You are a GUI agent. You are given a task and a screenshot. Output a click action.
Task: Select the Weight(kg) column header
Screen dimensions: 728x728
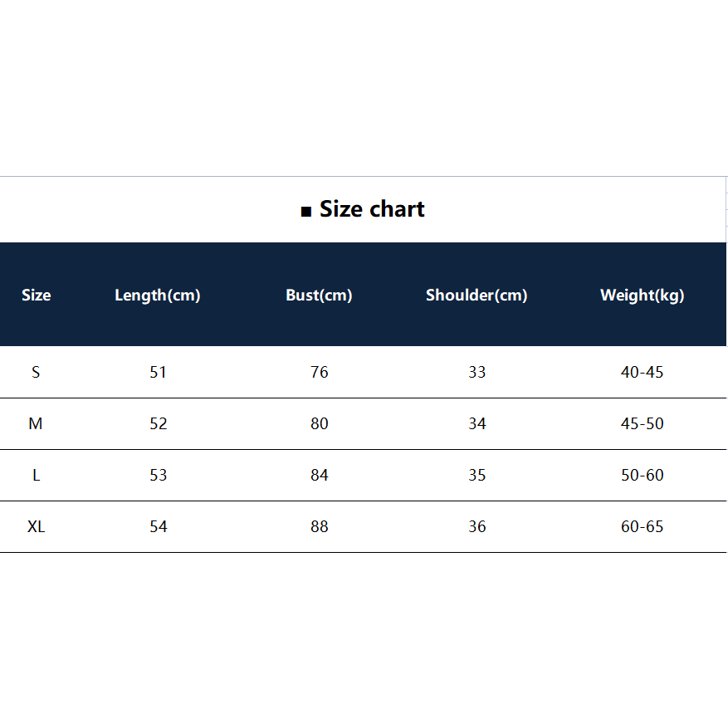pyautogui.click(x=642, y=296)
